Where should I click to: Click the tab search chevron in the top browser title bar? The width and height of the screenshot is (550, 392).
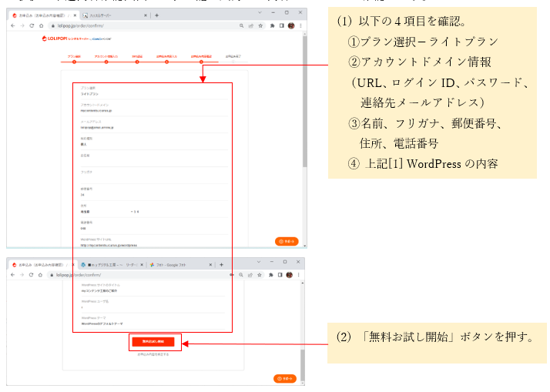260,14
